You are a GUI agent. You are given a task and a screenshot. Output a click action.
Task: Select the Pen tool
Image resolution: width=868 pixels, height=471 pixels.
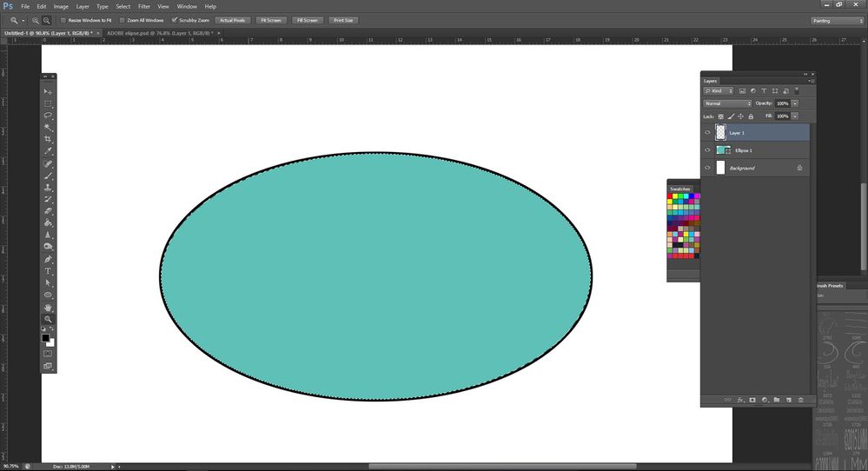(48, 259)
